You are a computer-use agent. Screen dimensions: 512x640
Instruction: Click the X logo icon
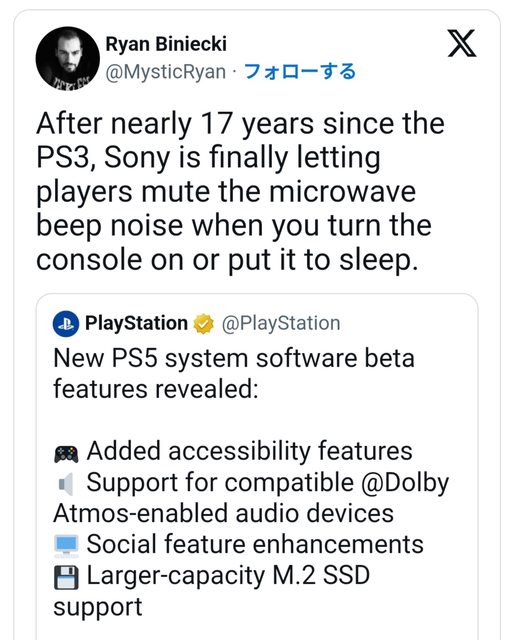462,43
